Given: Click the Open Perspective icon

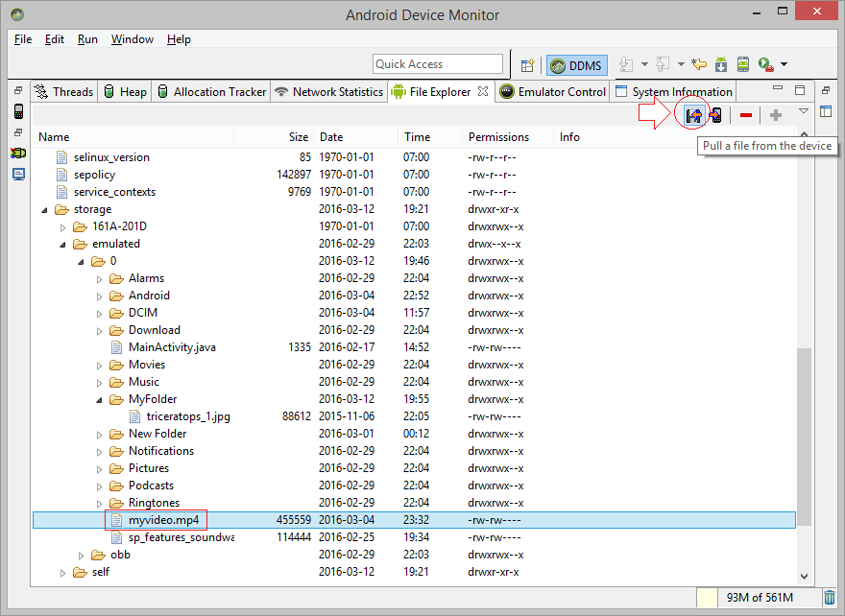Looking at the screenshot, I should click(x=527, y=65).
